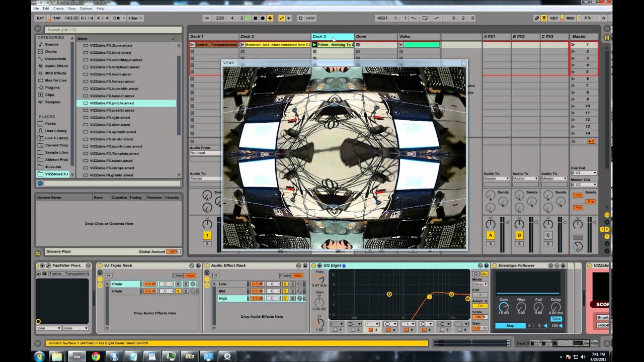Toggle the Automation Arm button
The width and height of the screenshot is (644, 362).
(x=282, y=18)
